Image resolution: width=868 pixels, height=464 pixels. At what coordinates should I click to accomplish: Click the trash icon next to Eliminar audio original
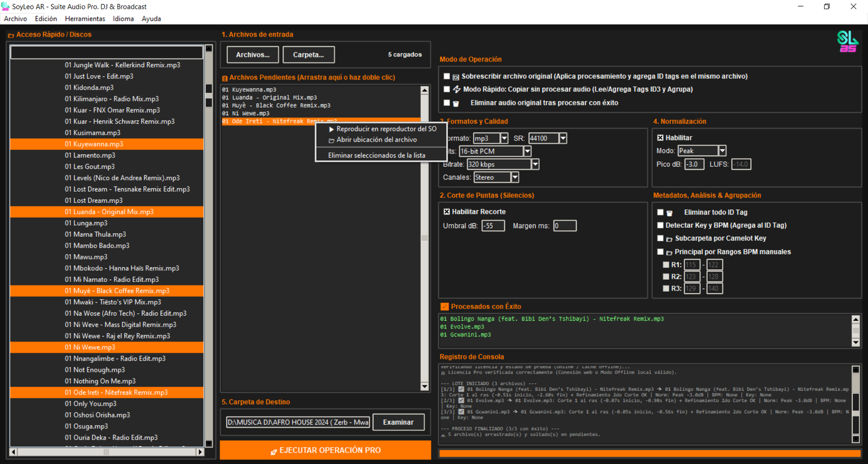click(x=456, y=103)
